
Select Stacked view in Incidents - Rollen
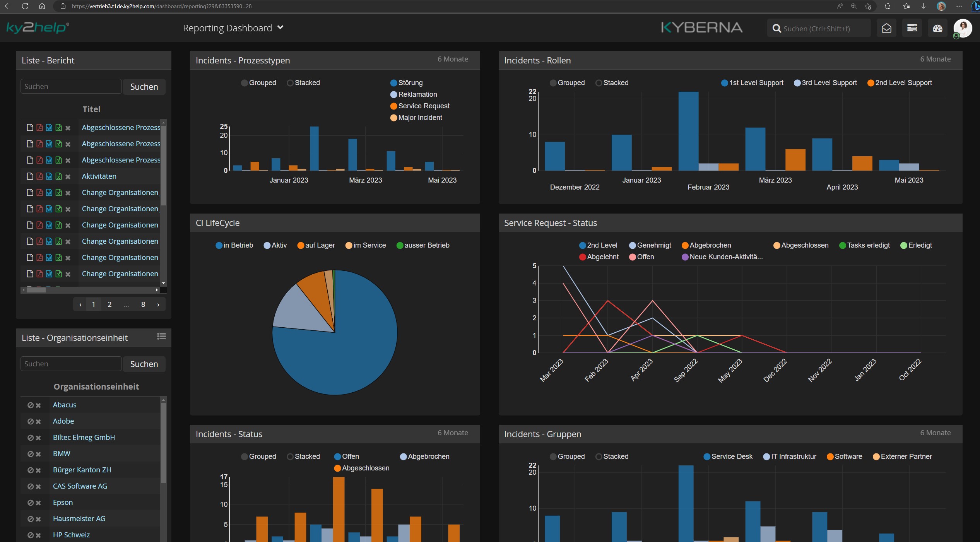coord(599,82)
